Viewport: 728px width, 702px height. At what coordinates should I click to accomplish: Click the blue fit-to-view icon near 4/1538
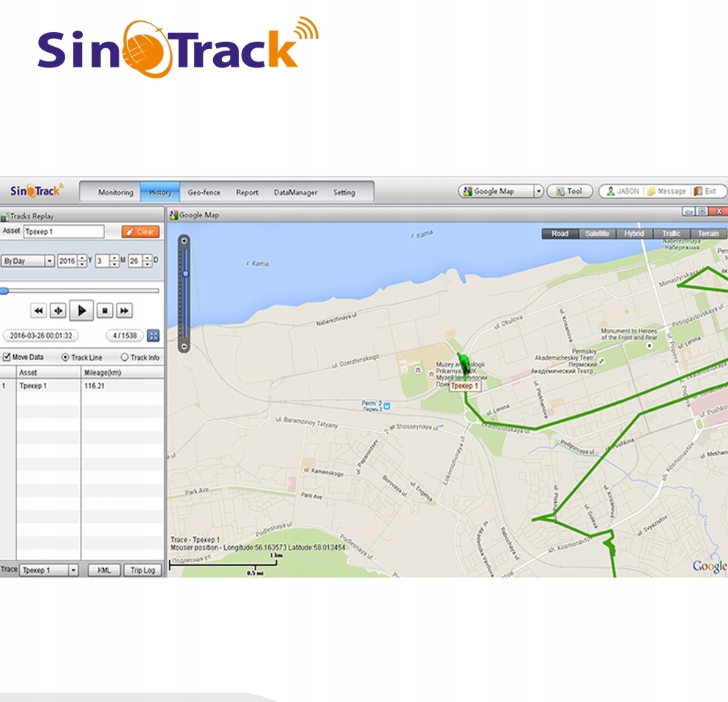[153, 335]
